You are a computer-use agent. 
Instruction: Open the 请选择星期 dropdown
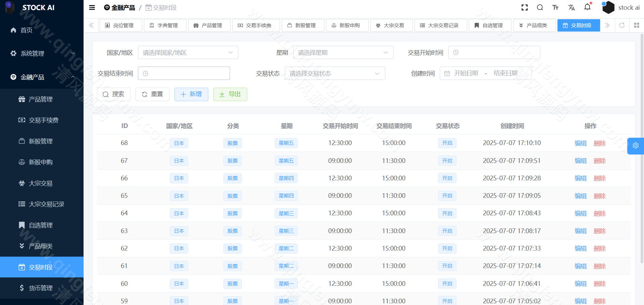[343, 52]
